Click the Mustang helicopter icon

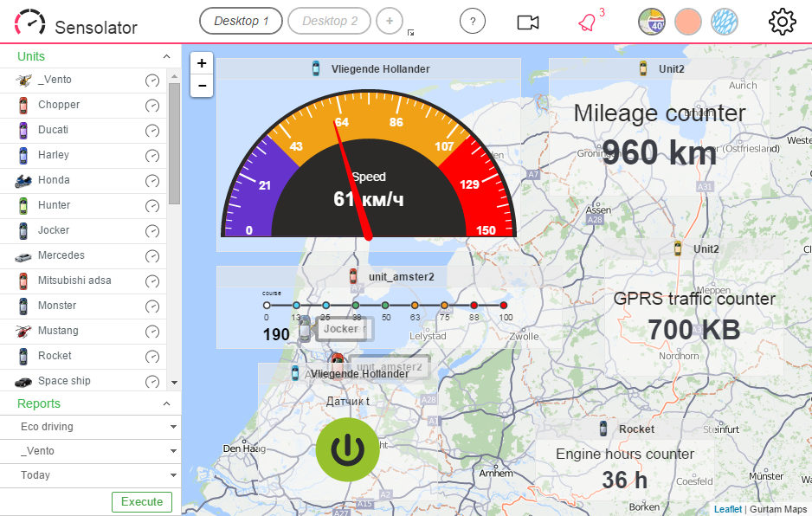[23, 331]
